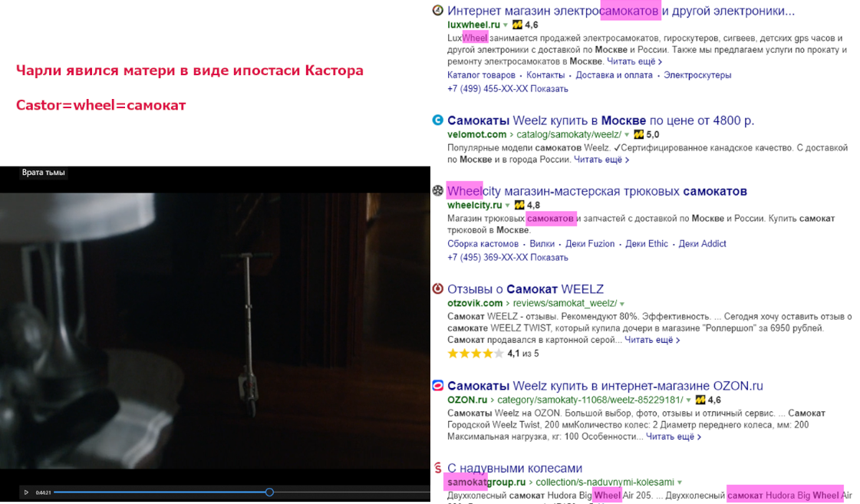Open 'Деки Addict' sitelink
Image resolution: width=860 pixels, height=504 pixels.
click(702, 243)
